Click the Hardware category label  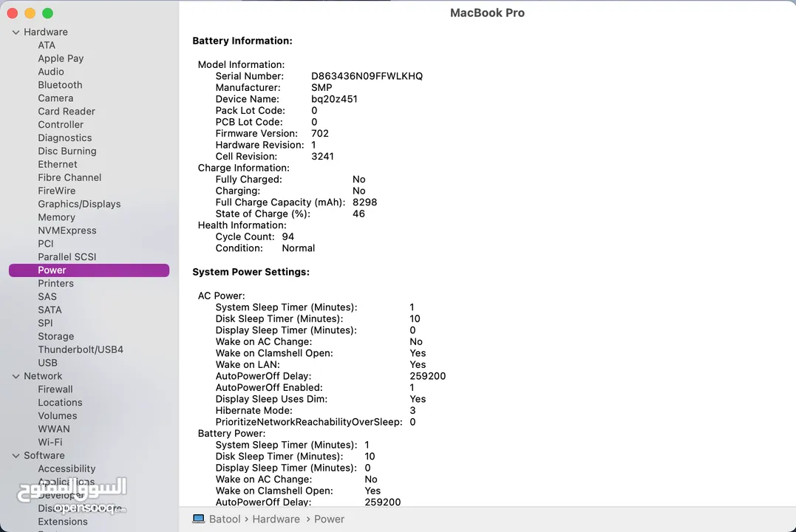(46, 32)
